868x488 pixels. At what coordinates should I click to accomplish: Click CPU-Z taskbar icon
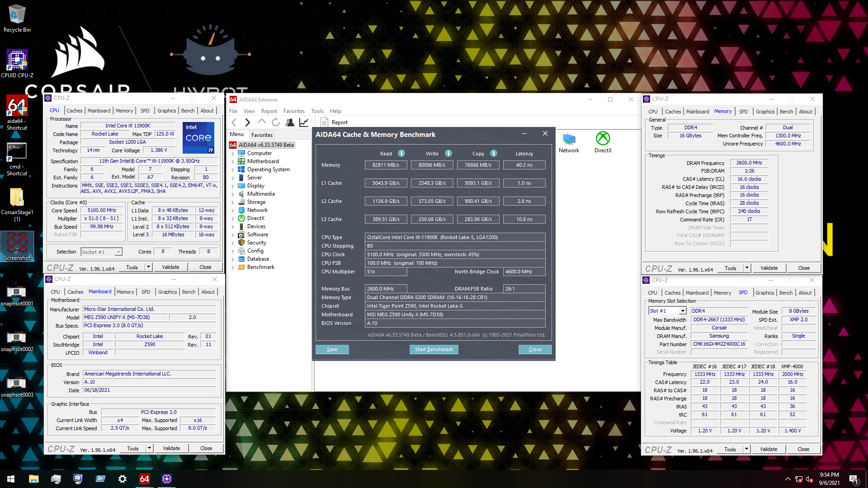pyautogui.click(x=166, y=479)
